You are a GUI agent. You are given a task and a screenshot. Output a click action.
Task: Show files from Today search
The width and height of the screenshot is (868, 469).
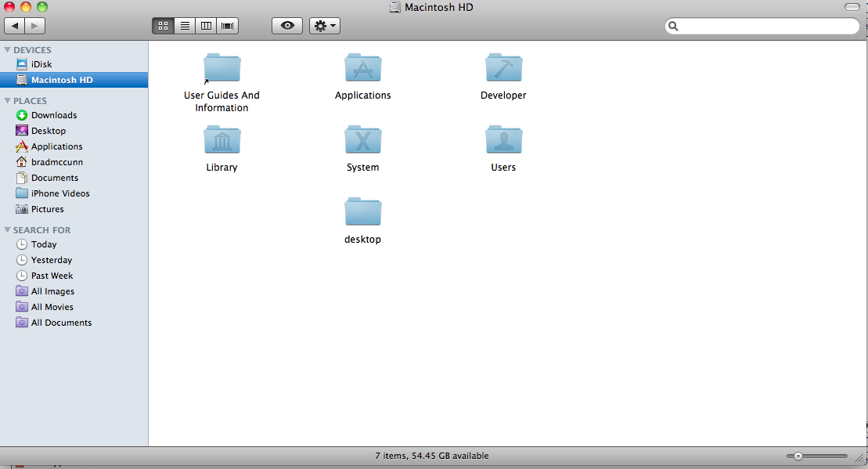click(x=74, y=244)
